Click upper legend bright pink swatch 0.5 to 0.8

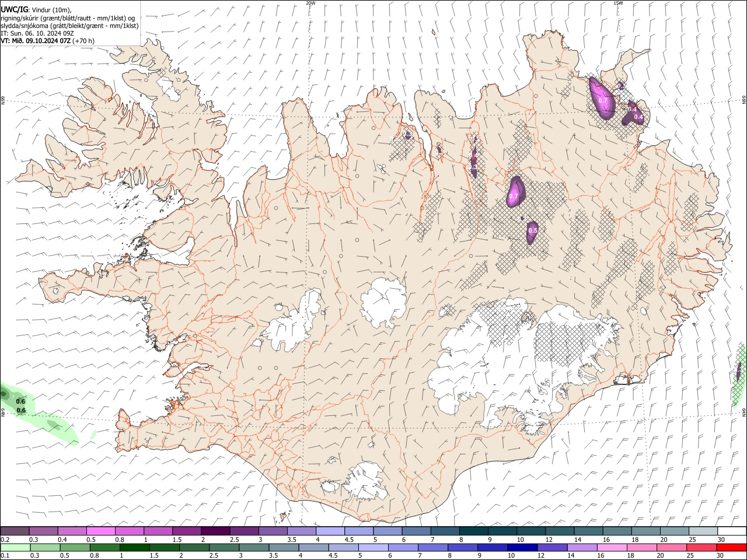[x=101, y=531]
